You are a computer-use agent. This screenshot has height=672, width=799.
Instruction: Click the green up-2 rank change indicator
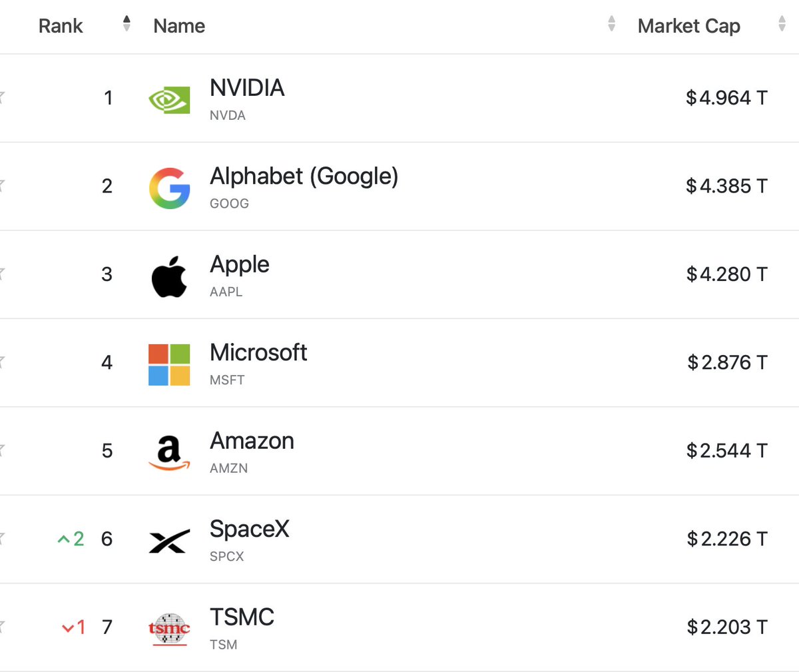pyautogui.click(x=71, y=539)
